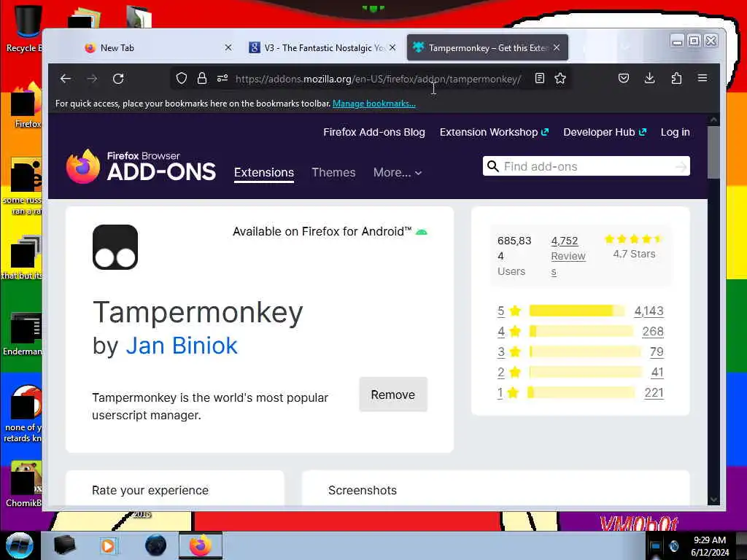Click the Firefox Add-ons logo
747x560 pixels.
click(x=141, y=166)
